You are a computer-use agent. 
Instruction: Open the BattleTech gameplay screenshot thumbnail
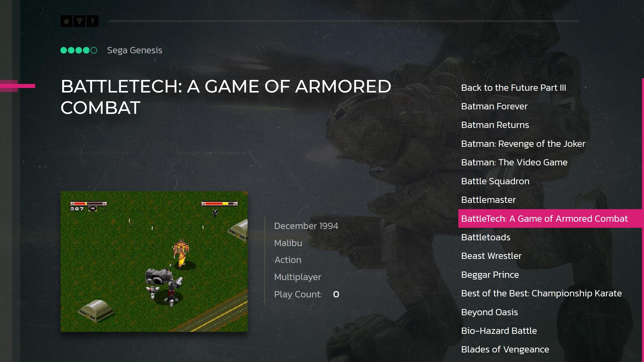pyautogui.click(x=154, y=261)
